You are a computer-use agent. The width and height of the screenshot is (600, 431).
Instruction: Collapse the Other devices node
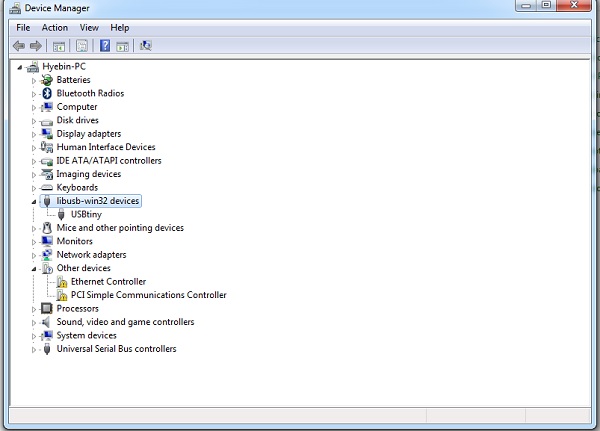pos(34,269)
